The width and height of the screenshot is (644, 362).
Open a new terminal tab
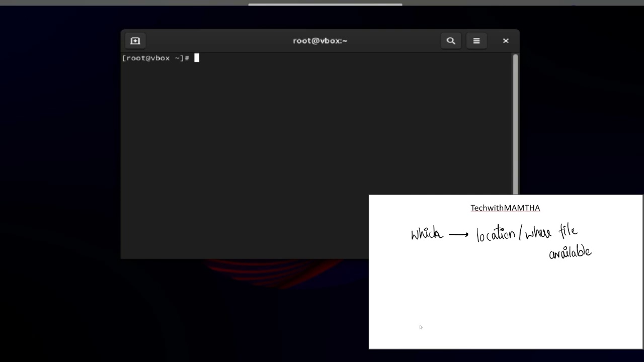point(135,41)
